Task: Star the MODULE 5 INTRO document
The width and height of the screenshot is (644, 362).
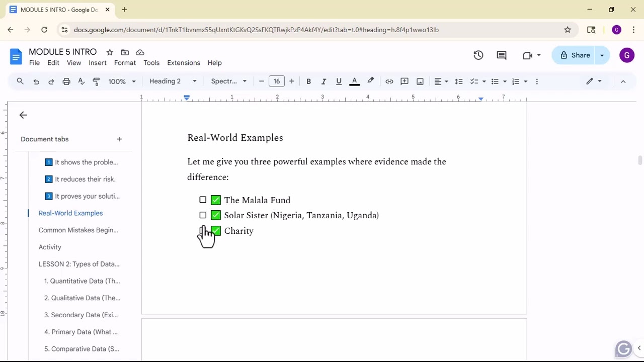Action: pyautogui.click(x=110, y=52)
